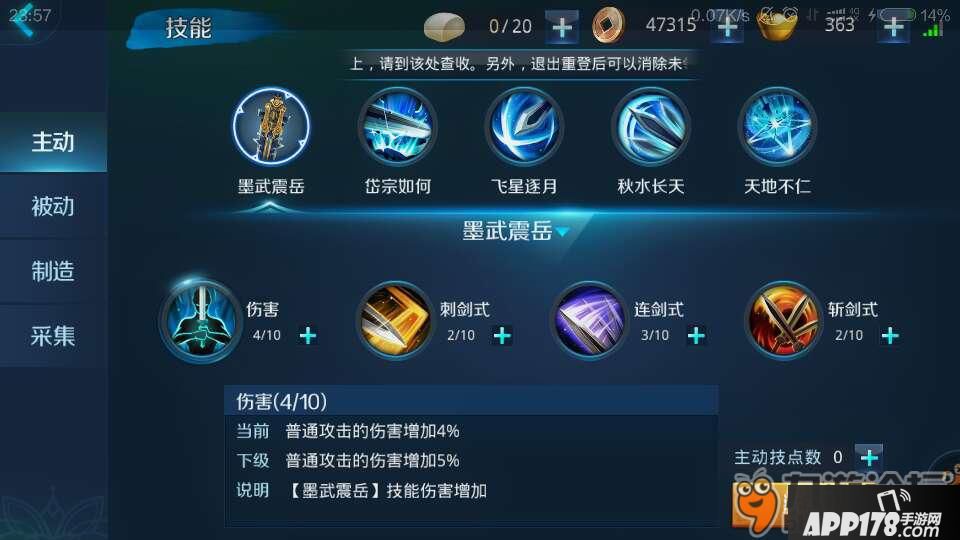The width and height of the screenshot is (960, 540).
Task: Select the 岱宗如何 skill icon
Action: [x=397, y=127]
